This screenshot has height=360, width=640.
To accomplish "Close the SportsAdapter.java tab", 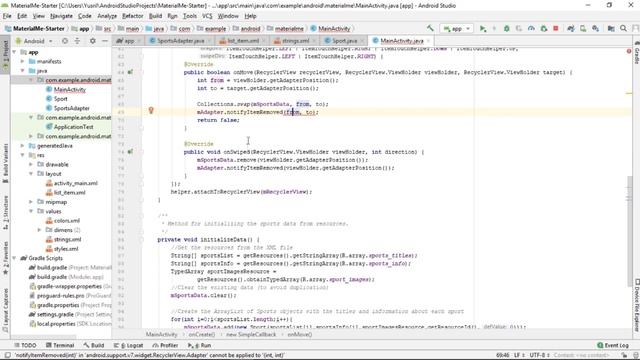I will [x=210, y=41].
